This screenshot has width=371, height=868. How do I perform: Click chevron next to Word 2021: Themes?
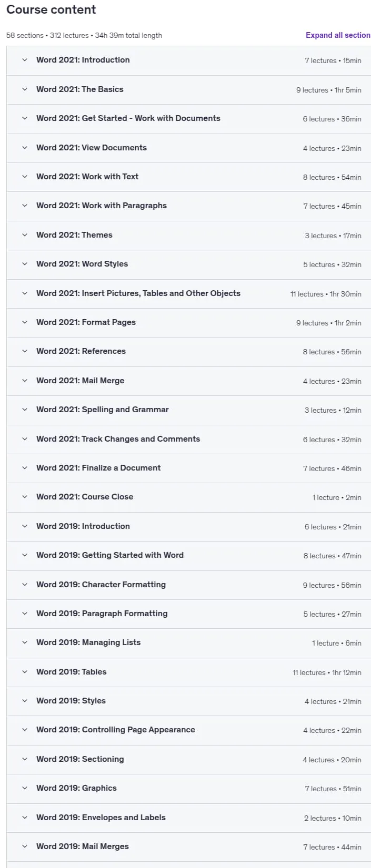[x=24, y=235]
